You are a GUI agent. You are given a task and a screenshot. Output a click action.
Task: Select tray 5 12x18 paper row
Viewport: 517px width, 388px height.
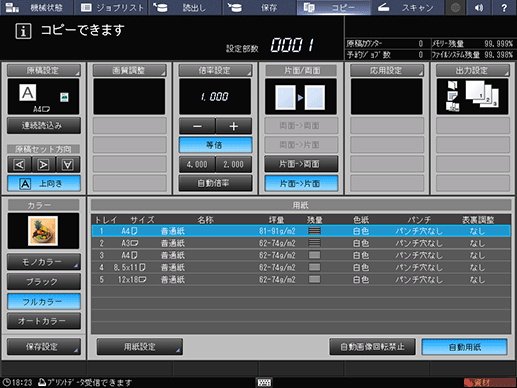click(x=301, y=279)
